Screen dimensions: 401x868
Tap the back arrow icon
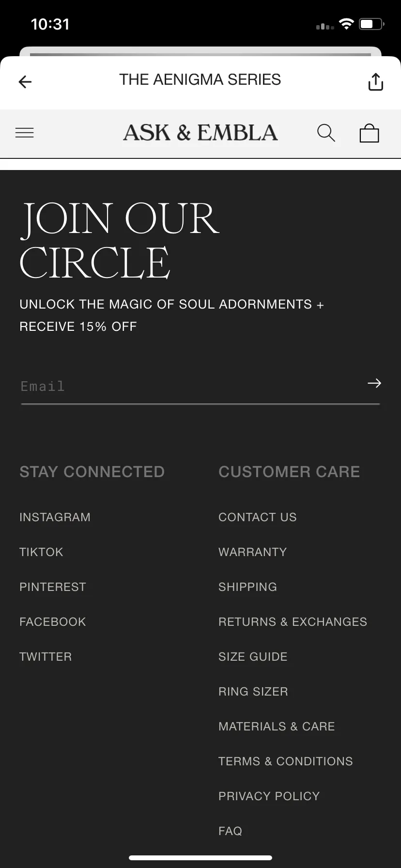[25, 82]
